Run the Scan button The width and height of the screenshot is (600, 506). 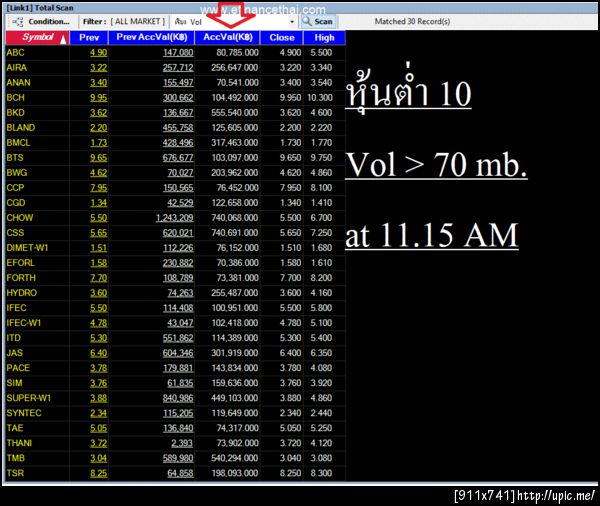point(318,21)
